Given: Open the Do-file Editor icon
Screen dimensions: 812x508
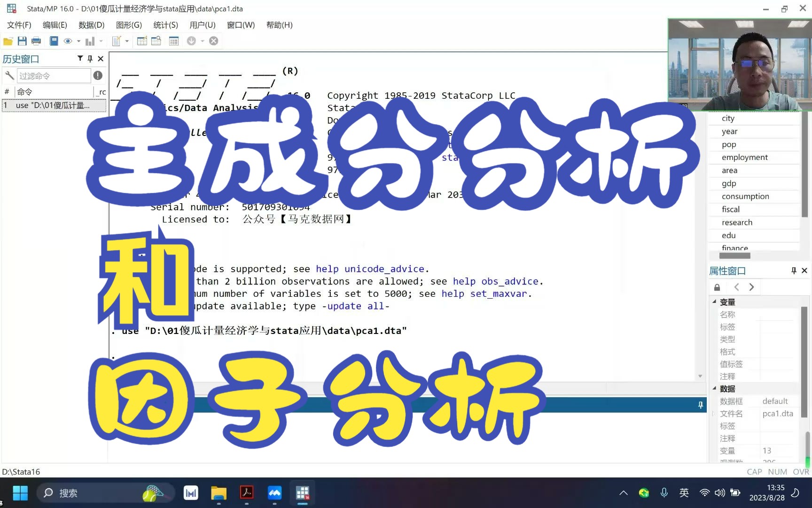Looking at the screenshot, I should coord(117,41).
